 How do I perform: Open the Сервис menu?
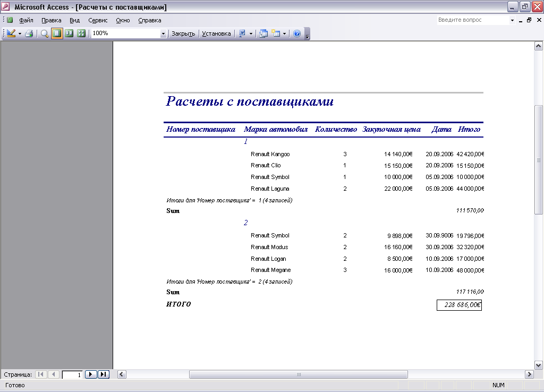(x=98, y=20)
